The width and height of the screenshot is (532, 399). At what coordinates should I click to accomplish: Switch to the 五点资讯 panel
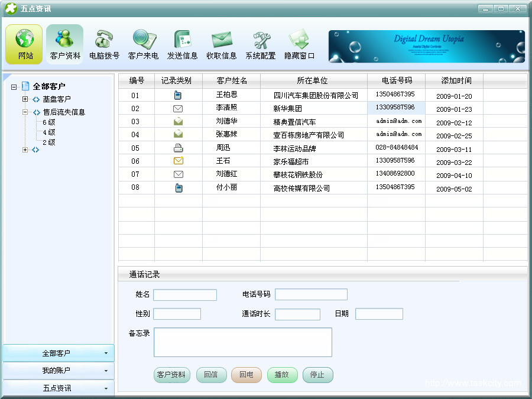click(58, 388)
